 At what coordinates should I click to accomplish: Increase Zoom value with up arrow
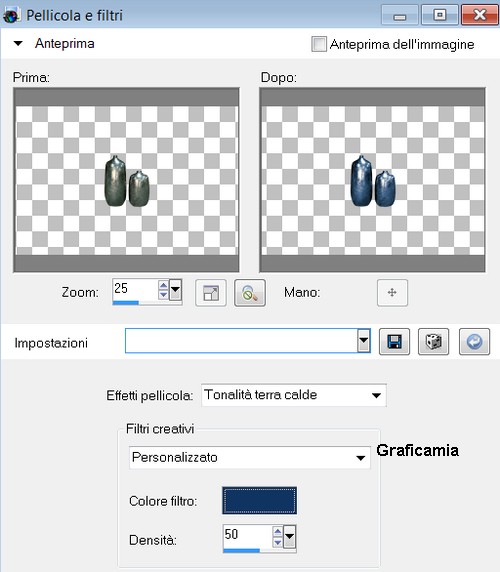coord(163,285)
